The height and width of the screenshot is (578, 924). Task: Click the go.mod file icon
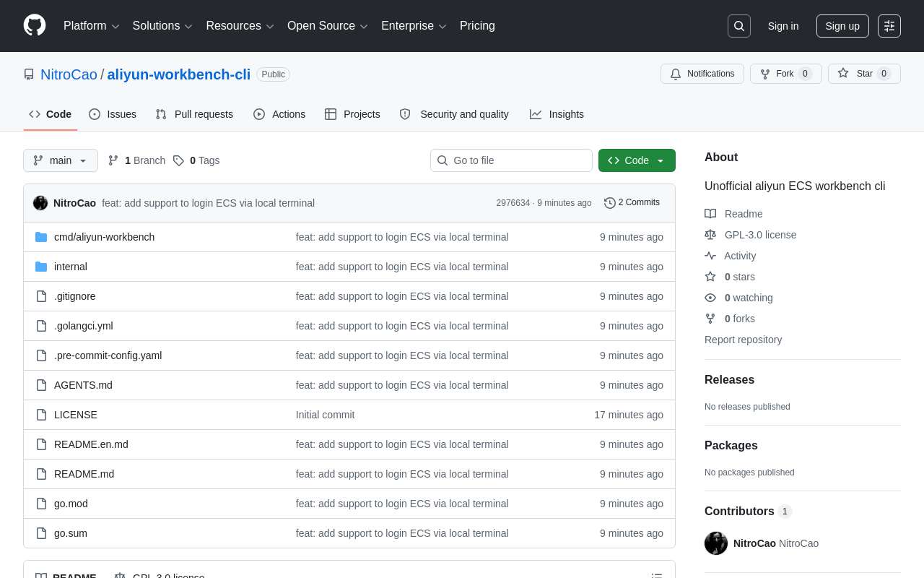pos(41,504)
